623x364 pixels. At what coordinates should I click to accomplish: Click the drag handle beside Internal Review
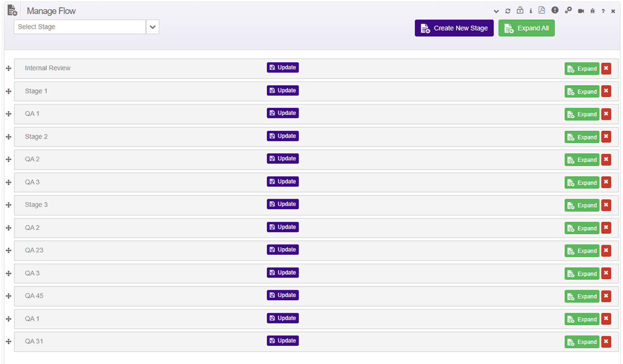pyautogui.click(x=9, y=68)
